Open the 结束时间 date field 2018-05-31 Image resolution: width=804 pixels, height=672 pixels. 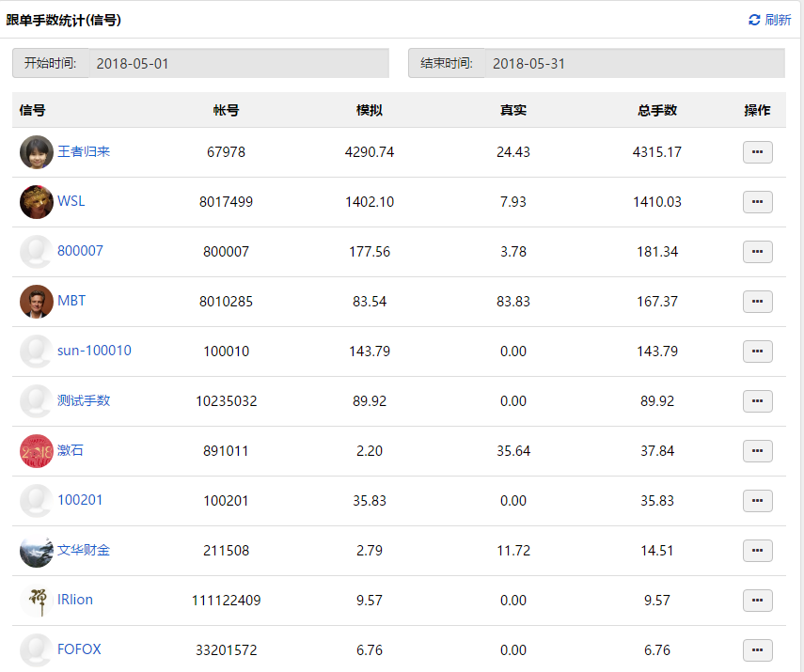[635, 64]
